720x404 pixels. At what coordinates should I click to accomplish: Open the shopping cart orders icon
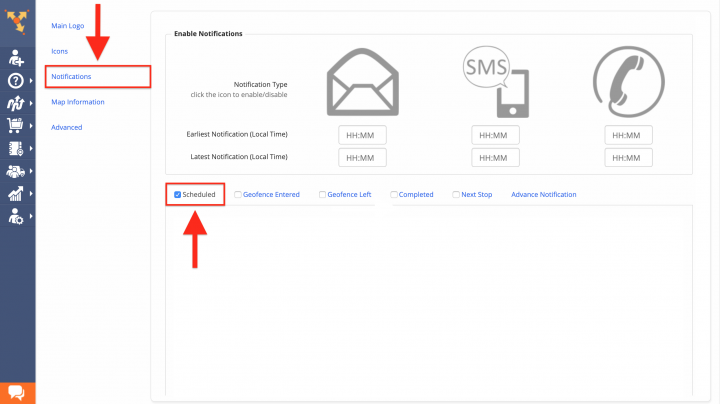[x=15, y=125]
